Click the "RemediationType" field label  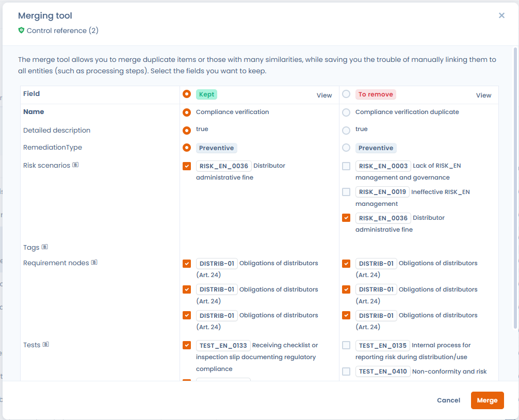click(53, 147)
